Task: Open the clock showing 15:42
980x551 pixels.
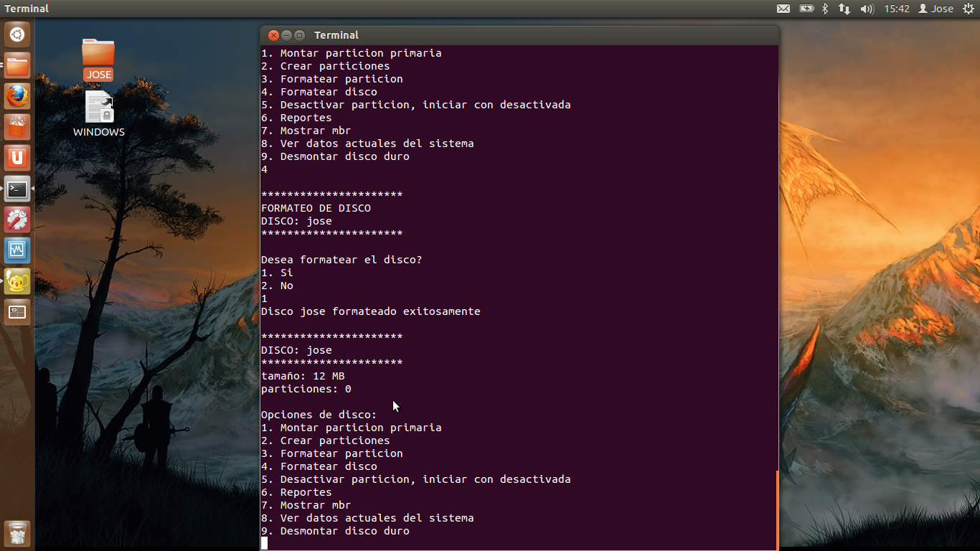Action: (x=897, y=9)
